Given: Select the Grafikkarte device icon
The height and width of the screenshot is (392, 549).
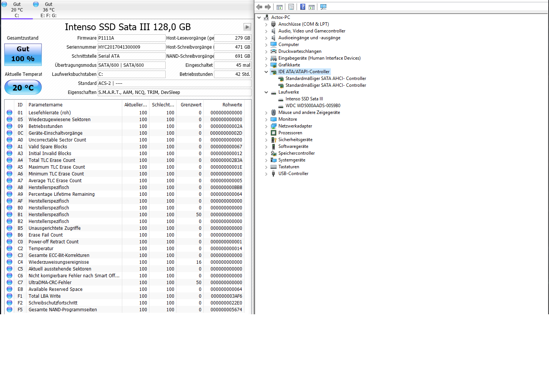Looking at the screenshot, I should tap(274, 65).
